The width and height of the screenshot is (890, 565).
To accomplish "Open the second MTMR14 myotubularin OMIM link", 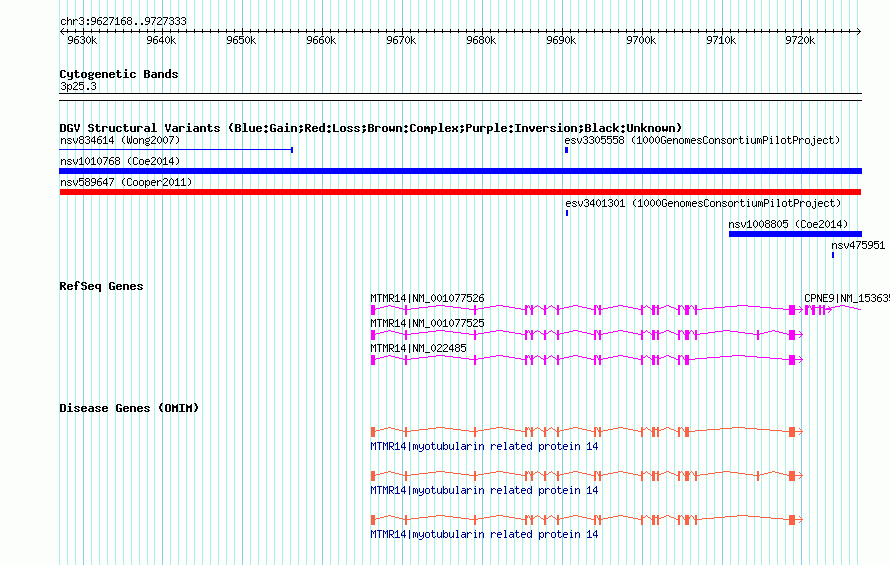I will 484,490.
